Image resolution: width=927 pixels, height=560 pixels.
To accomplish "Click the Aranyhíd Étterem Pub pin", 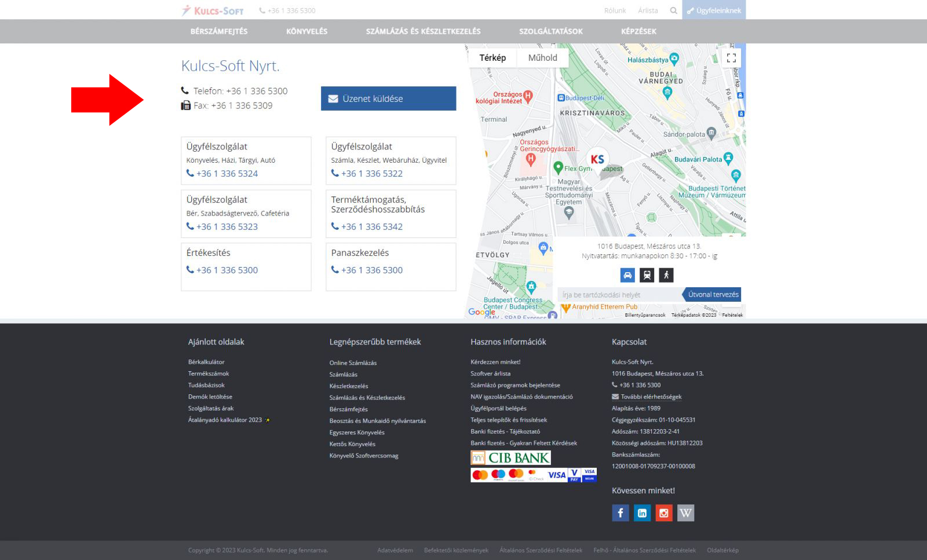I will (x=566, y=308).
